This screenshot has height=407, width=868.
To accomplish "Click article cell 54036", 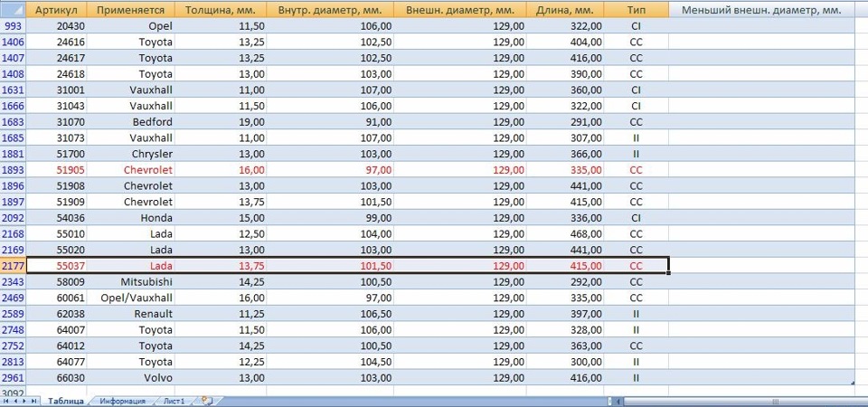I will coord(56,218).
